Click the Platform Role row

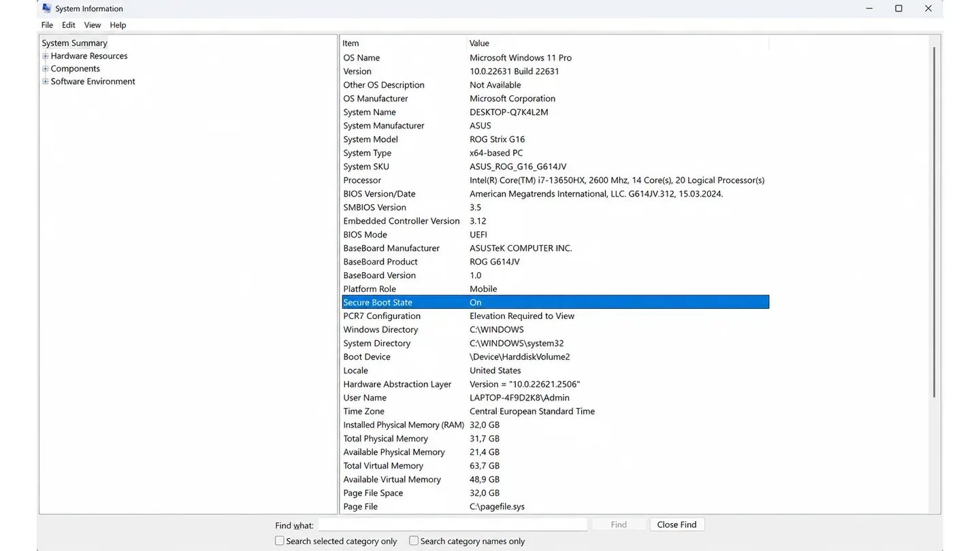(555, 289)
